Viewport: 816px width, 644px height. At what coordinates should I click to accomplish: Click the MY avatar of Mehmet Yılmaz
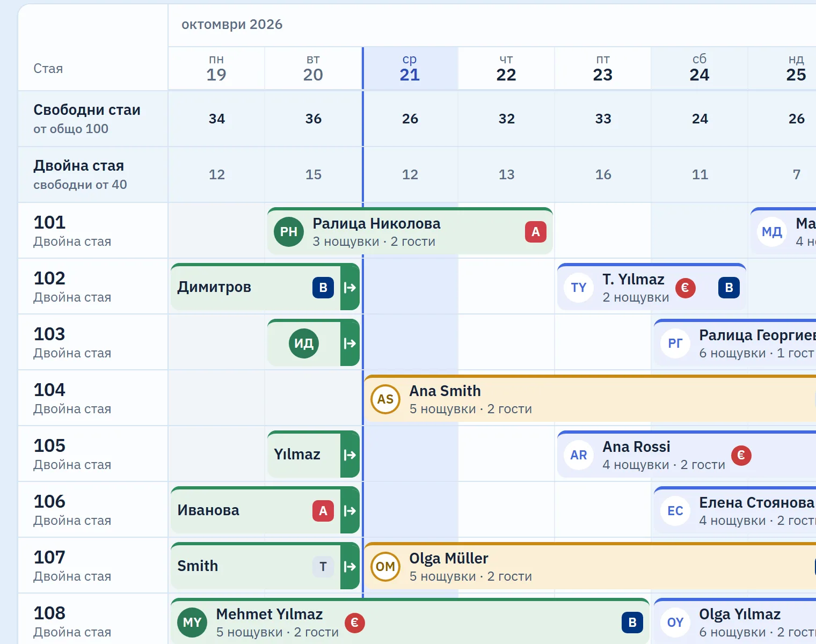[192, 623]
